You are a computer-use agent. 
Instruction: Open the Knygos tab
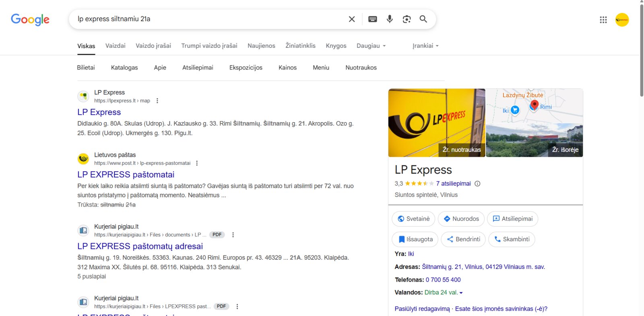[336, 46]
